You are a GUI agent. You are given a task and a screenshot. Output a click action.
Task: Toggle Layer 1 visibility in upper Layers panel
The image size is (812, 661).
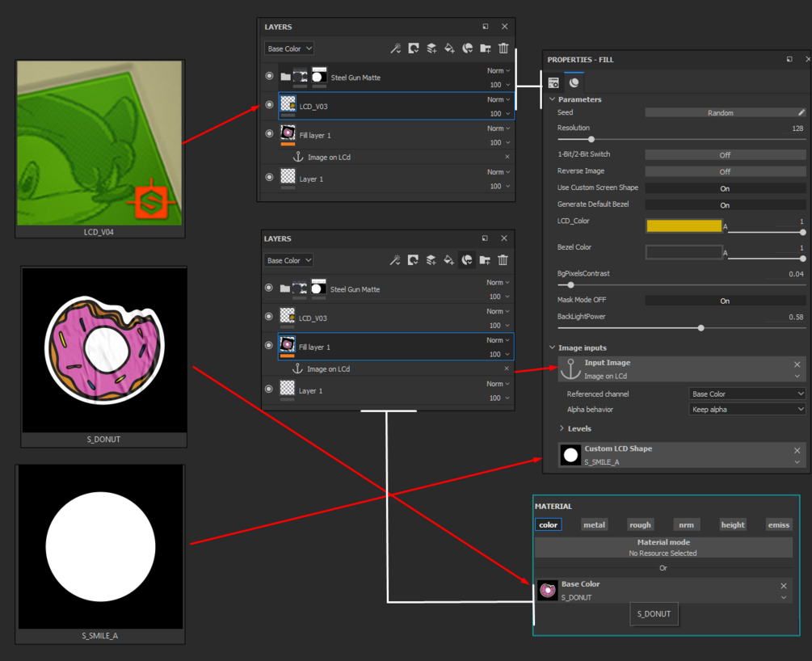point(269,177)
